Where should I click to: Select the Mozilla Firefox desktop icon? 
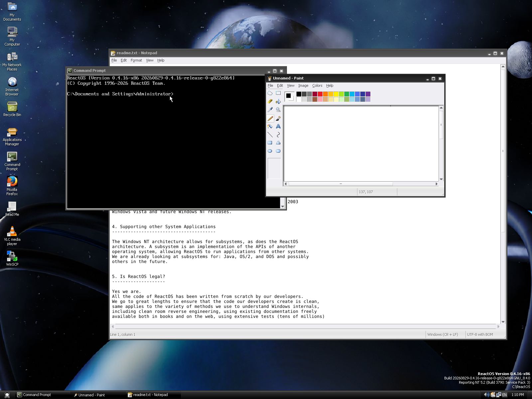12,186
